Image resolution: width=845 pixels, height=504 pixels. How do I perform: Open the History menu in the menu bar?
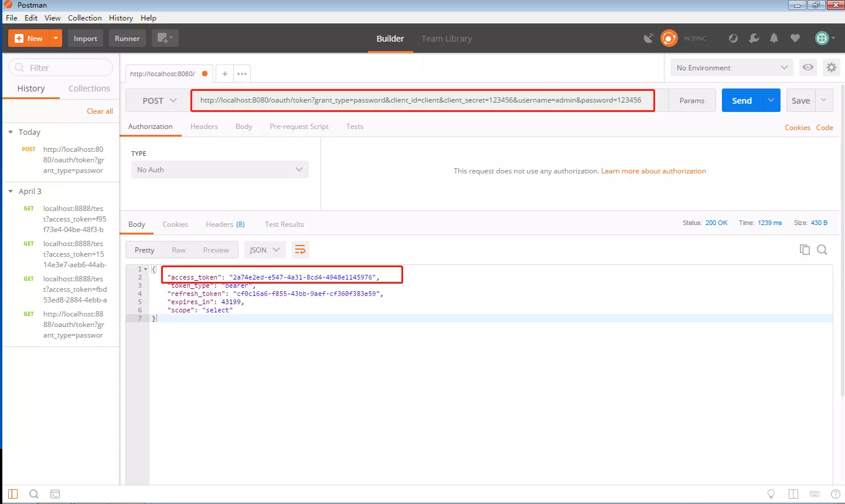[121, 18]
